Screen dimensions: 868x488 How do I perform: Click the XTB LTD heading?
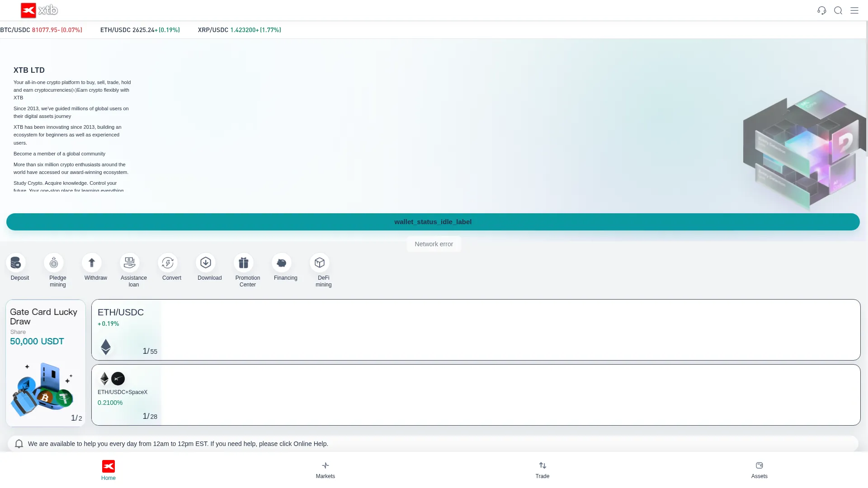[29, 70]
